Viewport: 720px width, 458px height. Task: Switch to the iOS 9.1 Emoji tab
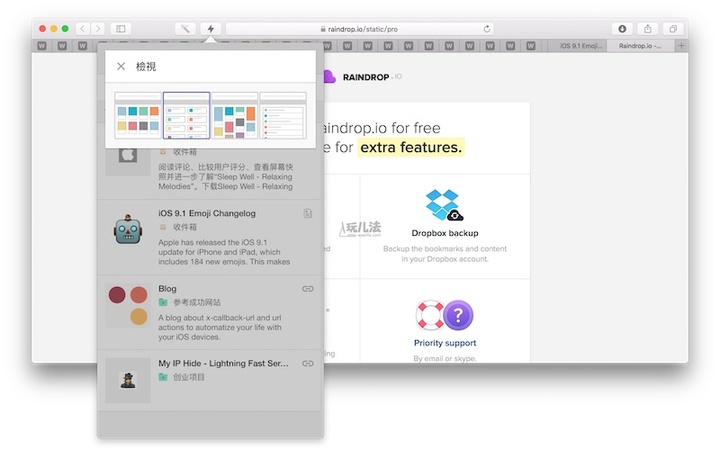click(580, 45)
